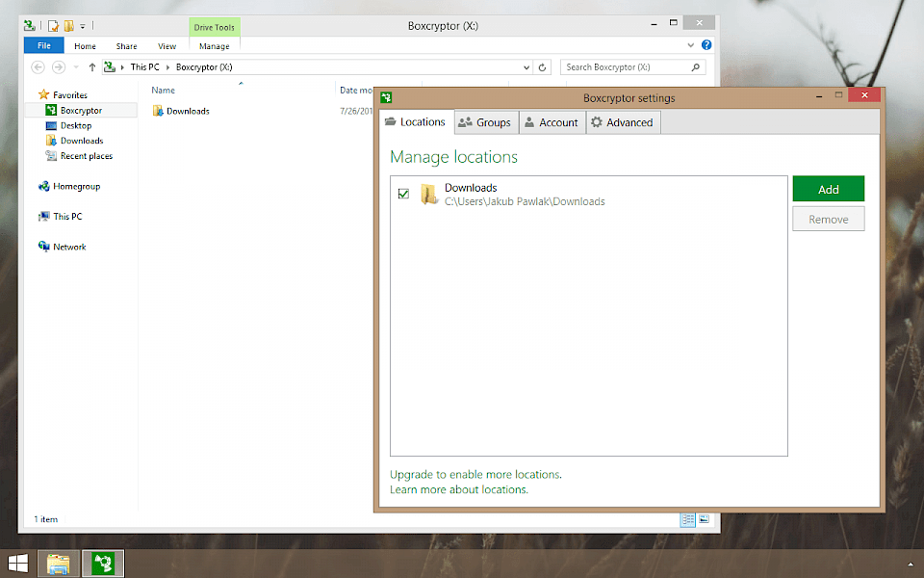This screenshot has width=924, height=578.
Task: Open the Groups tab in Boxcryptor settings
Action: click(486, 122)
